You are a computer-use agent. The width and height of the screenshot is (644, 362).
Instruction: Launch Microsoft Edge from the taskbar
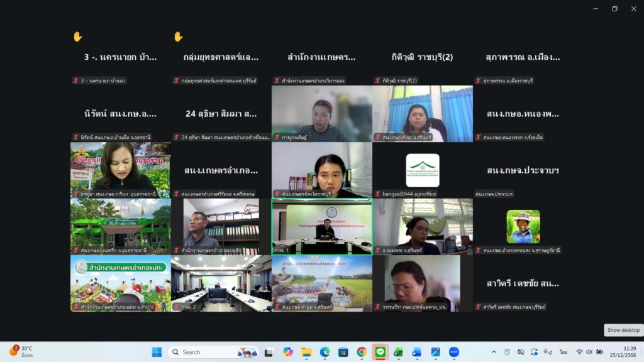point(325,352)
